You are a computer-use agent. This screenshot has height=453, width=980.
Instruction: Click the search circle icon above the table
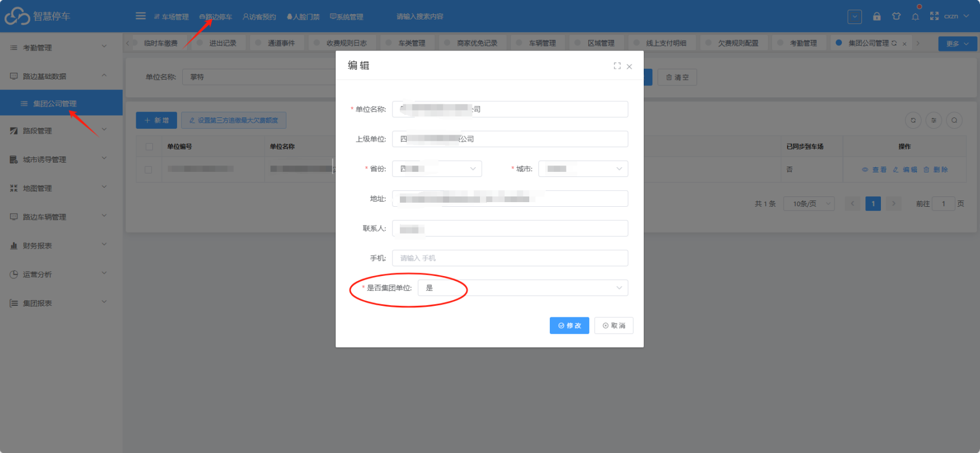point(954,120)
